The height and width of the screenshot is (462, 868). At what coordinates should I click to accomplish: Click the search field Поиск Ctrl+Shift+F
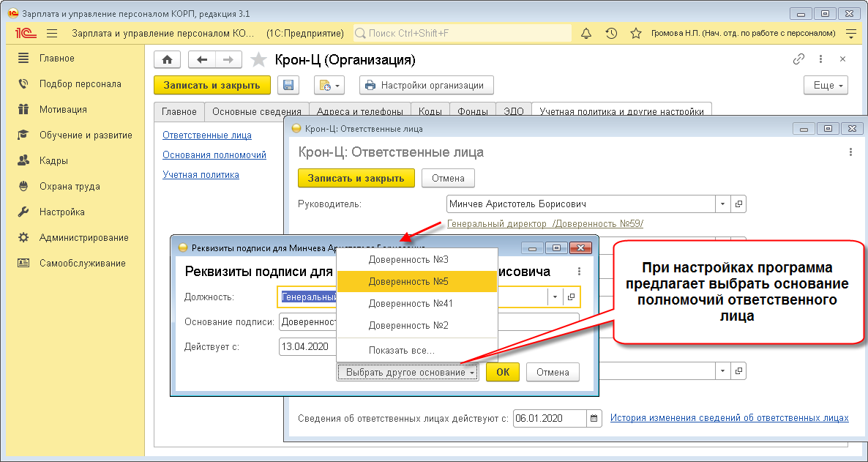[463, 33]
